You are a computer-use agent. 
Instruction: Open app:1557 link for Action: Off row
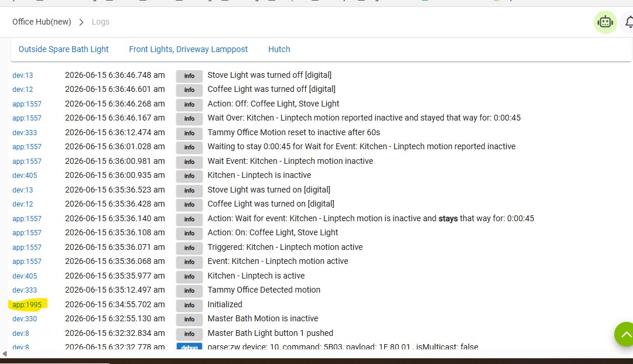27,104
